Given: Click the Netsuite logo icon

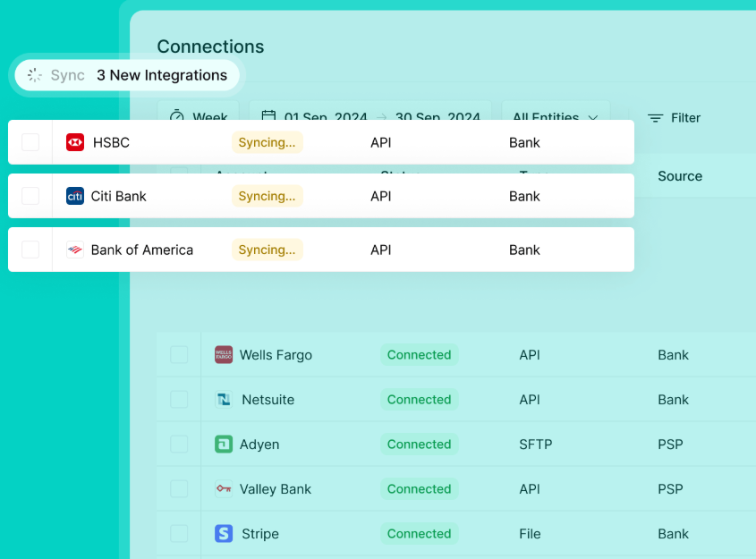Looking at the screenshot, I should pyautogui.click(x=224, y=400).
